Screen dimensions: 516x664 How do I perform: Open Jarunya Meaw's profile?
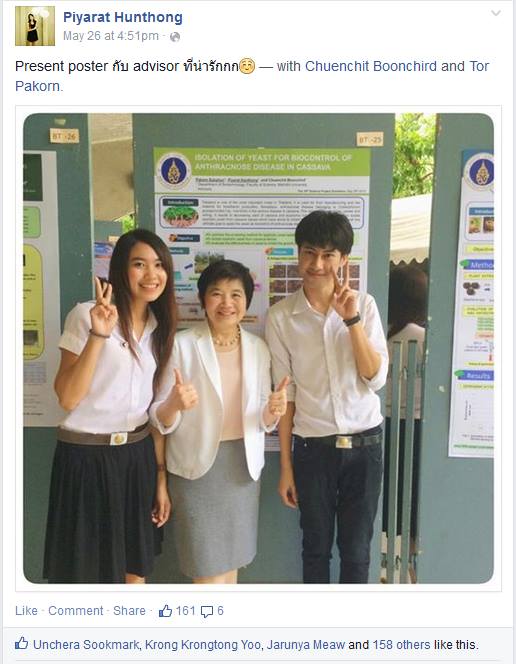pos(306,645)
